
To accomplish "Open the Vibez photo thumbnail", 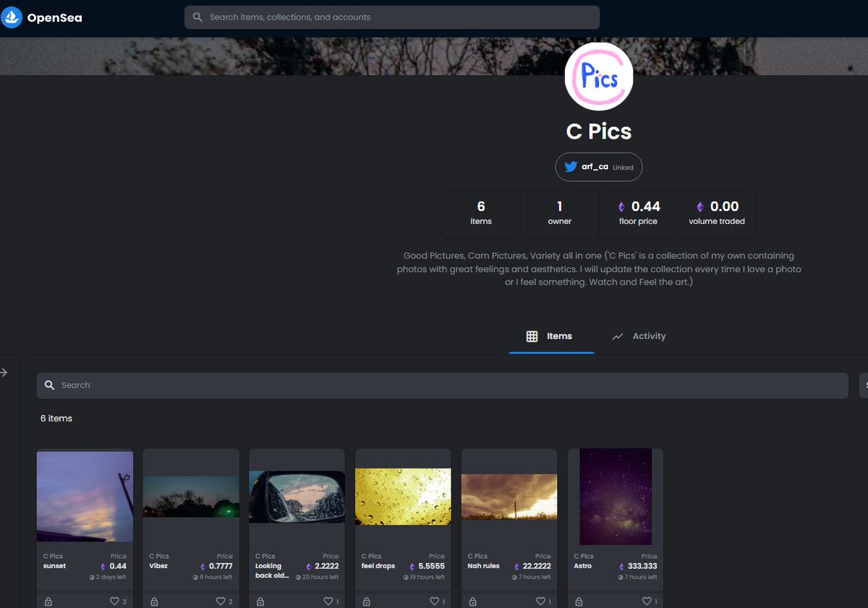I will click(191, 496).
